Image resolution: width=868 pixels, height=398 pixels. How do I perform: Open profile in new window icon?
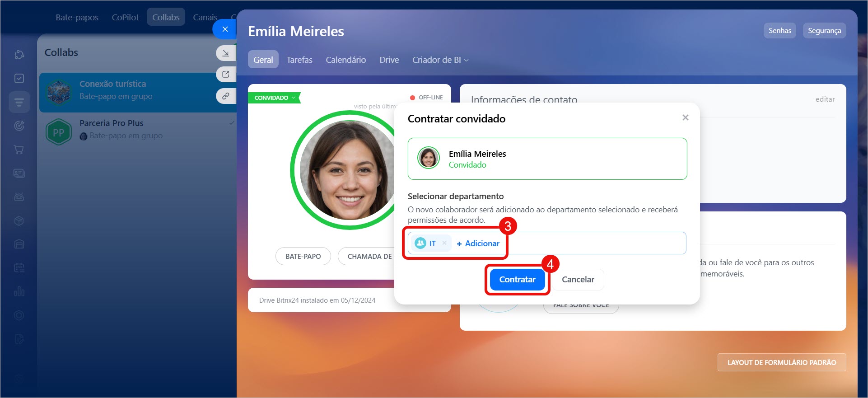pos(226,75)
